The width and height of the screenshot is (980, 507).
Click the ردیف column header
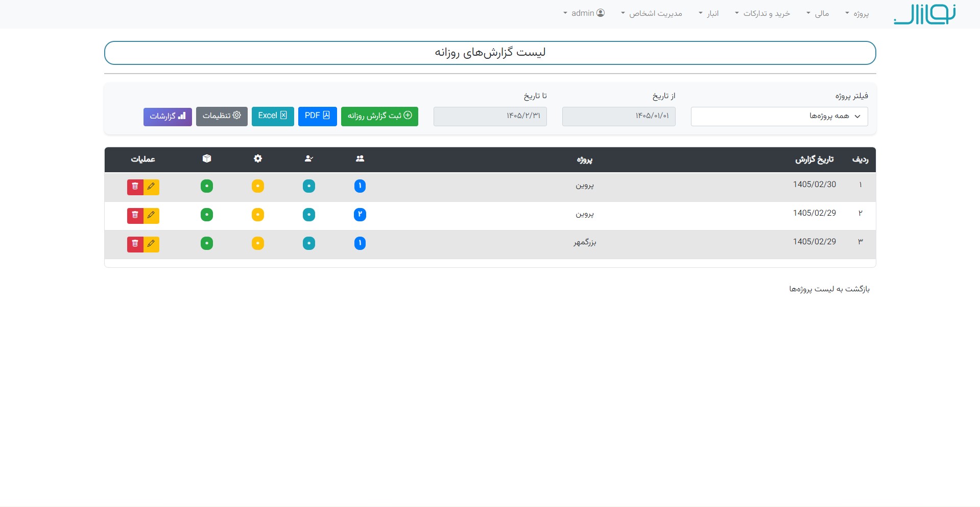861,159
